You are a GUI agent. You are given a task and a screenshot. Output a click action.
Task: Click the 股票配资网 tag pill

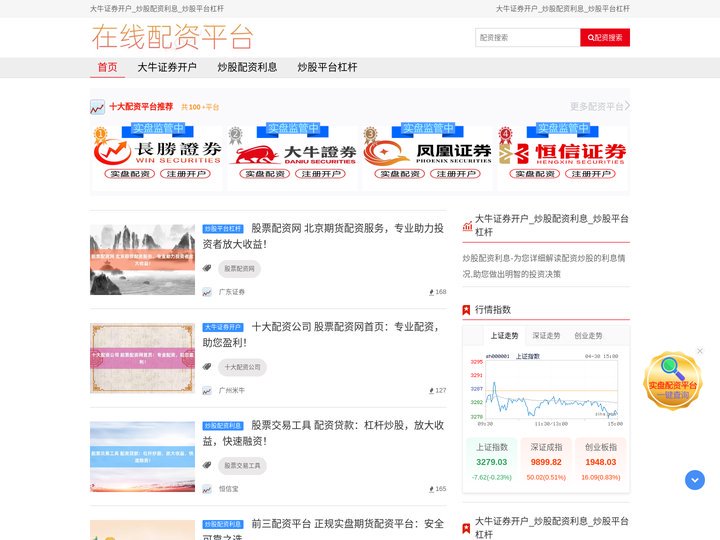click(239, 269)
